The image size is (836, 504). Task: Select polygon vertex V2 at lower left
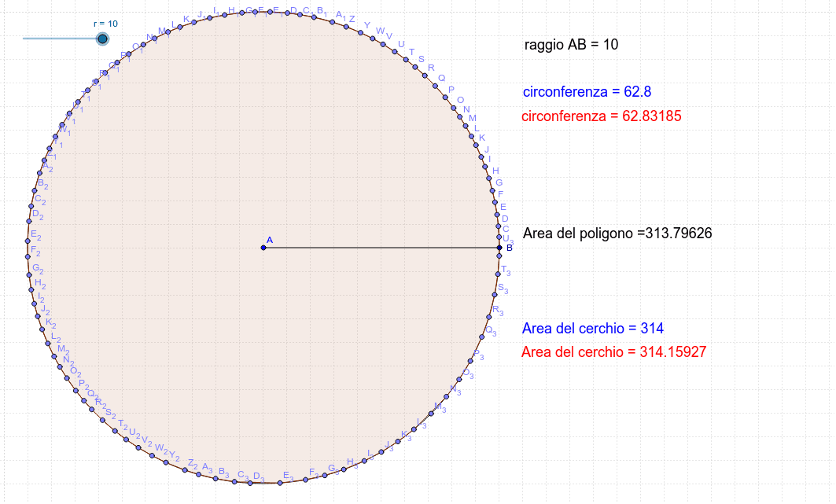(x=138, y=447)
